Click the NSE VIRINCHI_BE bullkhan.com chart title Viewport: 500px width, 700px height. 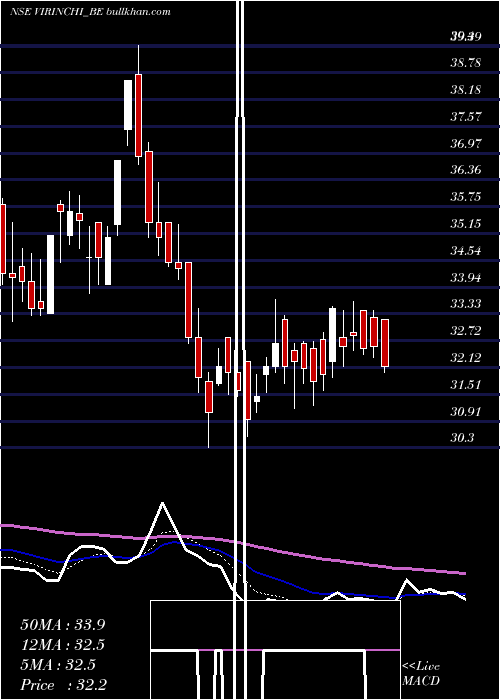point(90,12)
